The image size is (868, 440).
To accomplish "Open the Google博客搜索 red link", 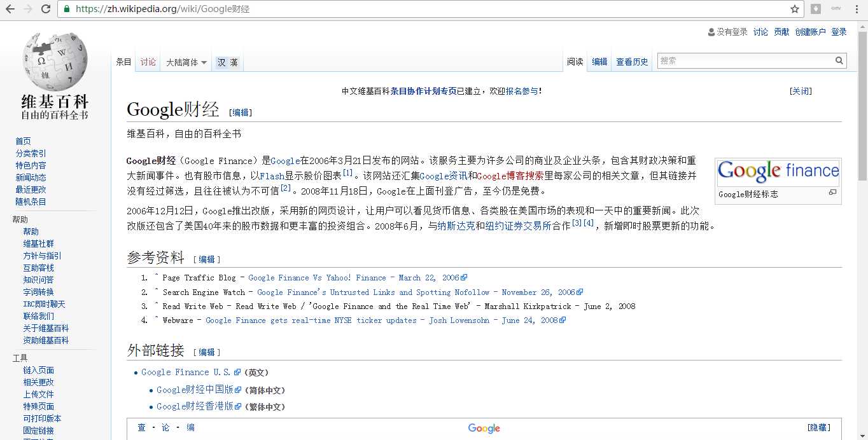I will click(x=510, y=176).
